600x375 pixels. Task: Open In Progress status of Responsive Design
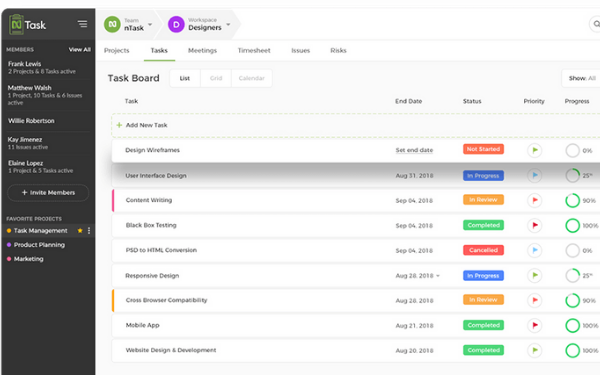pos(483,276)
